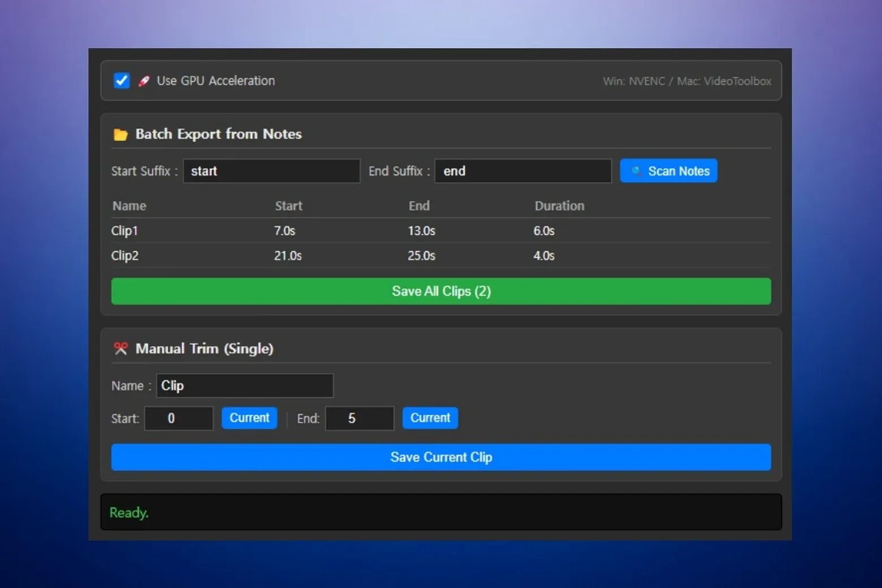882x588 pixels.
Task: Click the Start value field showing 0
Action: [x=179, y=418]
